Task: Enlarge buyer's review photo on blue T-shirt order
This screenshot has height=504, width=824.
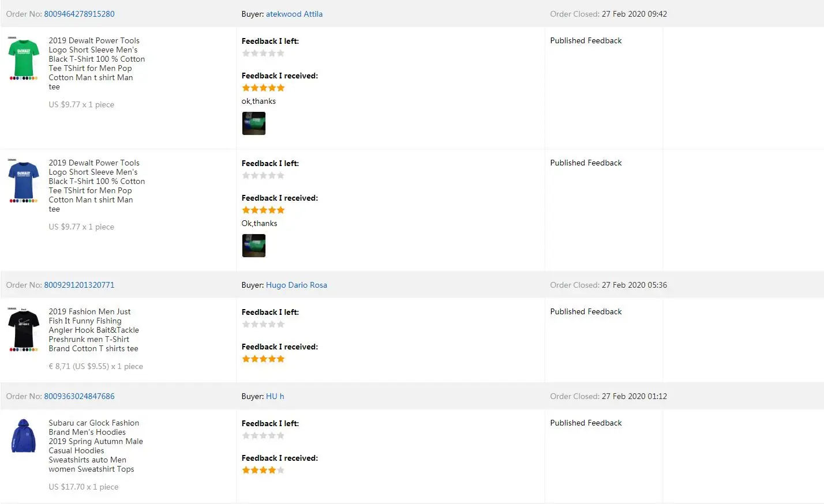Action: [x=253, y=246]
